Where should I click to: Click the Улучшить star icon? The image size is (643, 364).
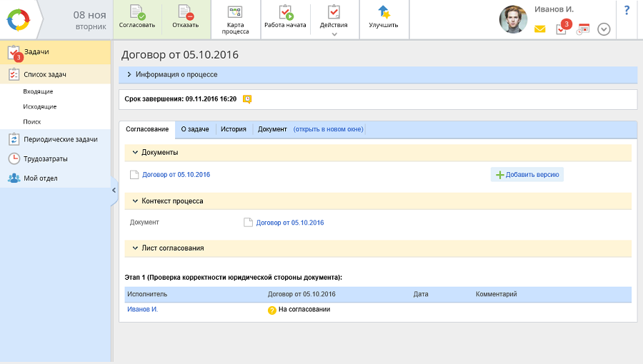pyautogui.click(x=384, y=12)
